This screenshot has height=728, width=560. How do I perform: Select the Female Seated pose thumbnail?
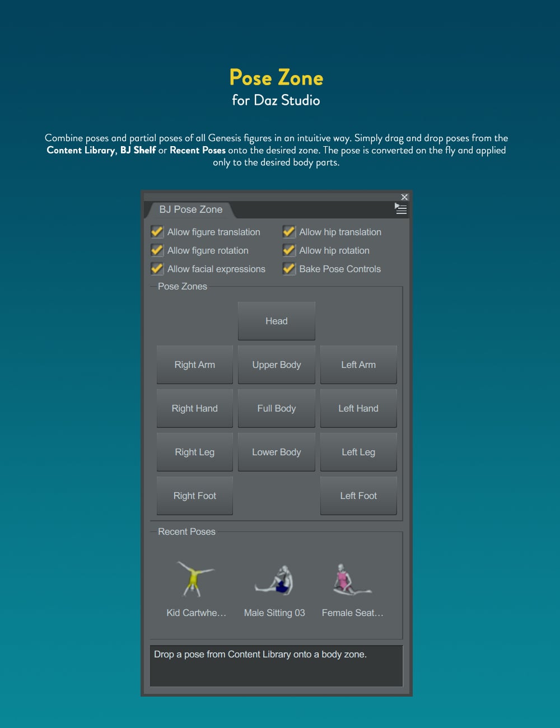pyautogui.click(x=351, y=579)
